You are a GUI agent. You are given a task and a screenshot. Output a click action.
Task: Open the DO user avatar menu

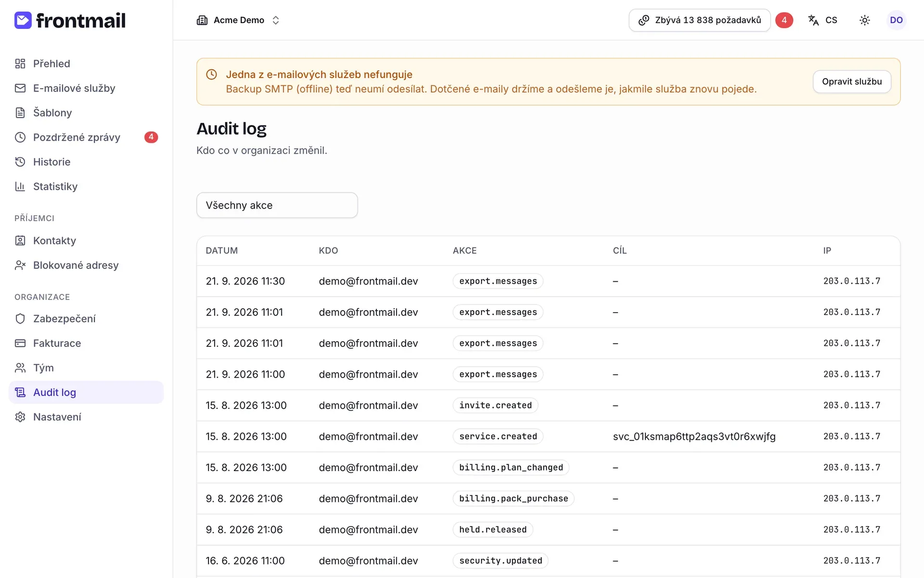click(896, 20)
